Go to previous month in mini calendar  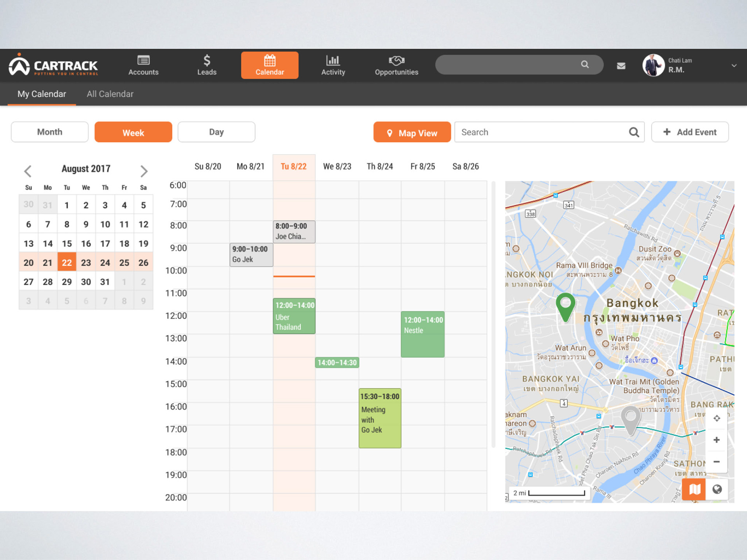point(28,171)
